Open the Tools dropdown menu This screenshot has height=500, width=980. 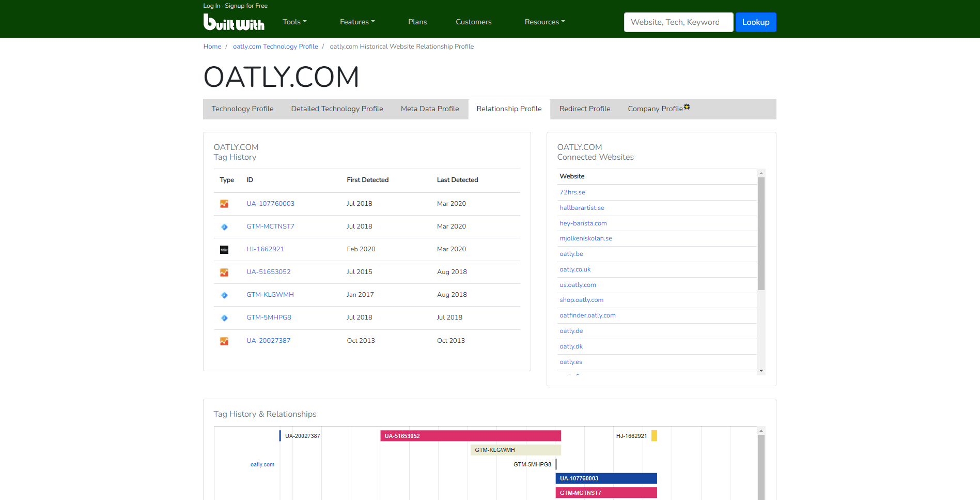click(294, 22)
